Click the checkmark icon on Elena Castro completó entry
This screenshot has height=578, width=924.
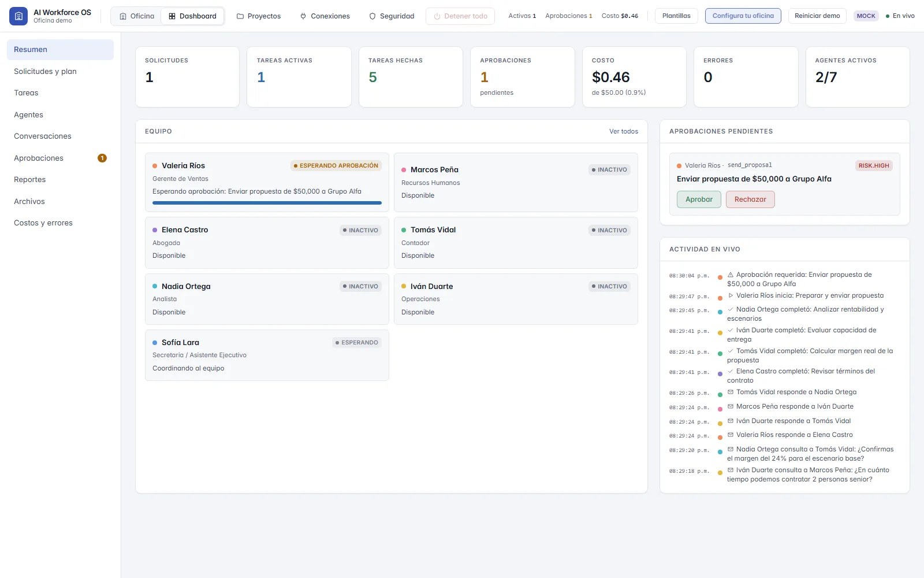pyautogui.click(x=731, y=371)
